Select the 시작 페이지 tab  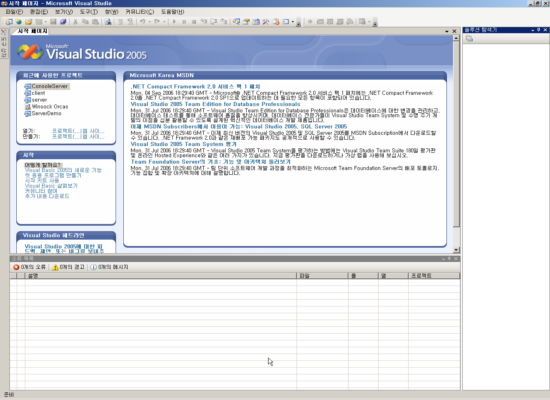[32, 31]
